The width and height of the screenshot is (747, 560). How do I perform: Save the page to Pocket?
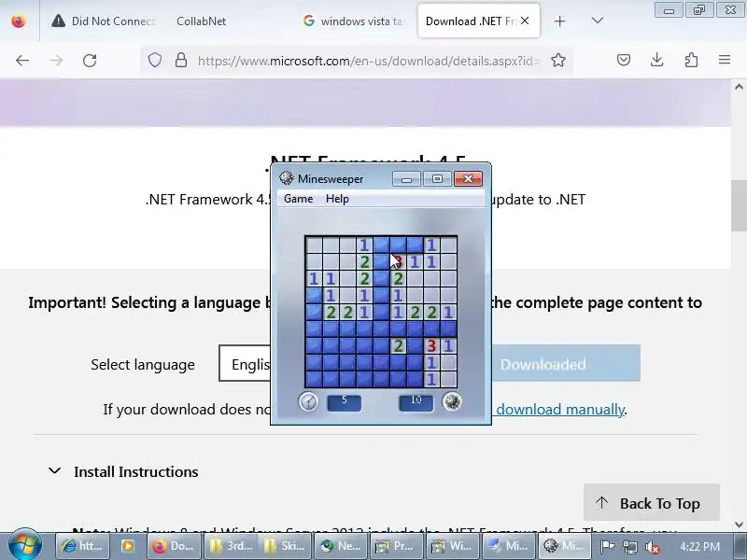(x=624, y=61)
